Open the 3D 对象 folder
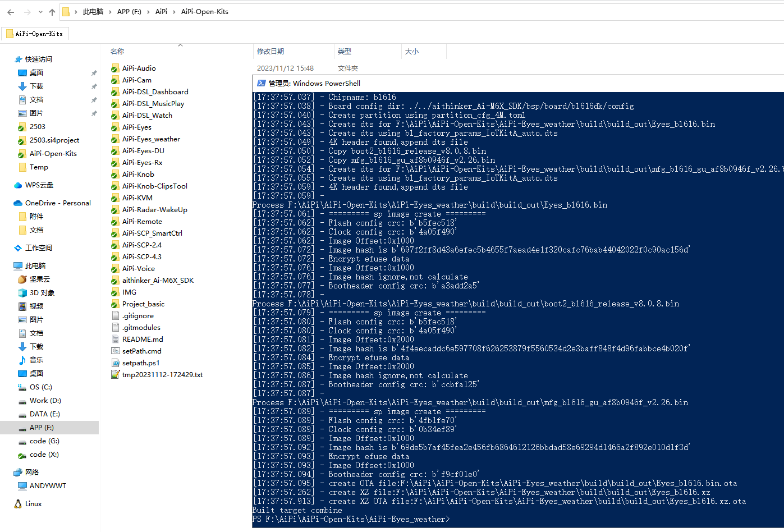This screenshot has height=532, width=784. click(36, 293)
